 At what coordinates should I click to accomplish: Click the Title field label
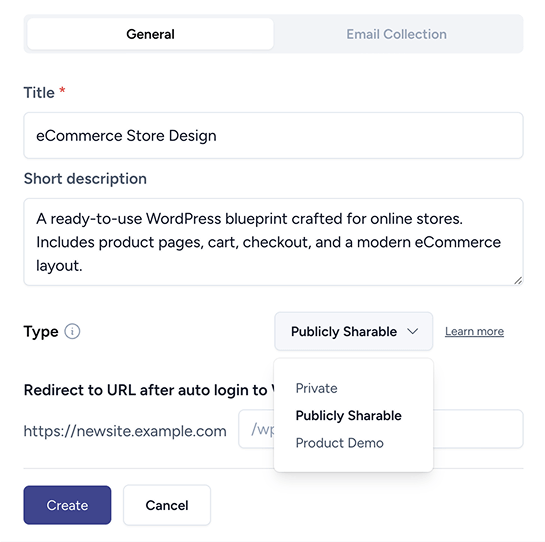(x=39, y=93)
